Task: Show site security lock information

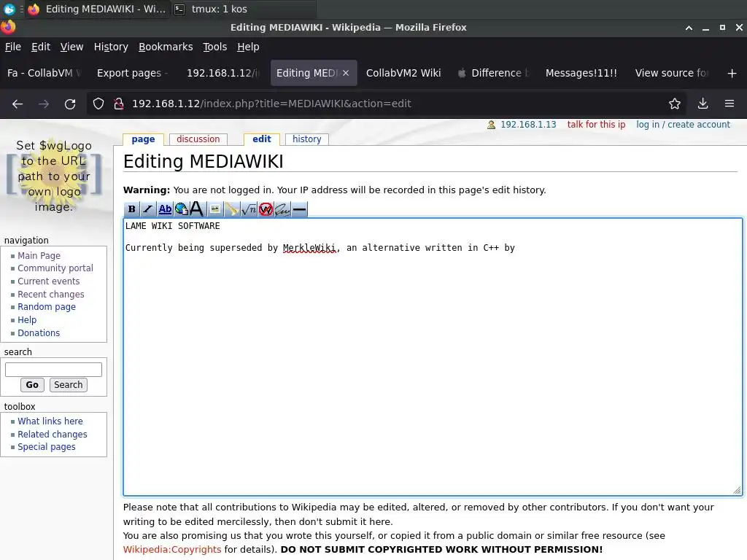Action: [119, 104]
